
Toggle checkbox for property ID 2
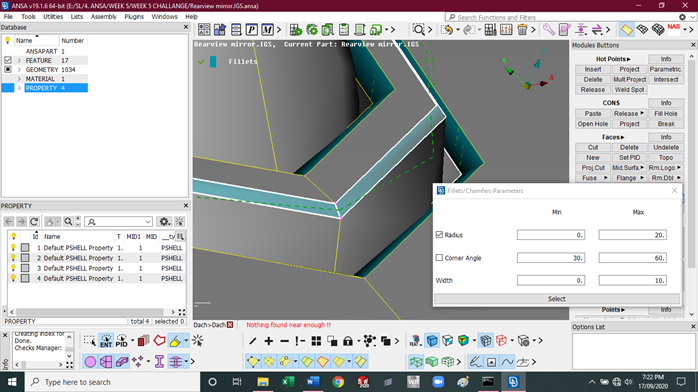pyautogui.click(x=25, y=258)
